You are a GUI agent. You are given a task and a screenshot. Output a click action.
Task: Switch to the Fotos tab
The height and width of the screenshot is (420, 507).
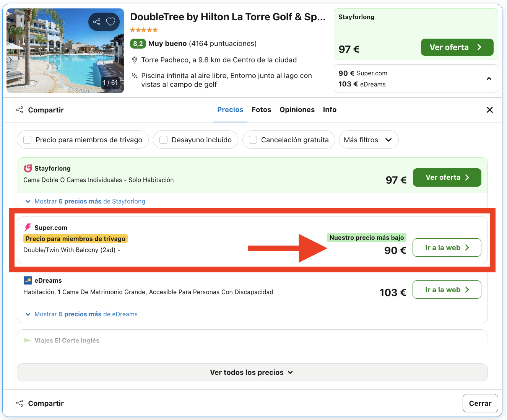[x=261, y=110]
